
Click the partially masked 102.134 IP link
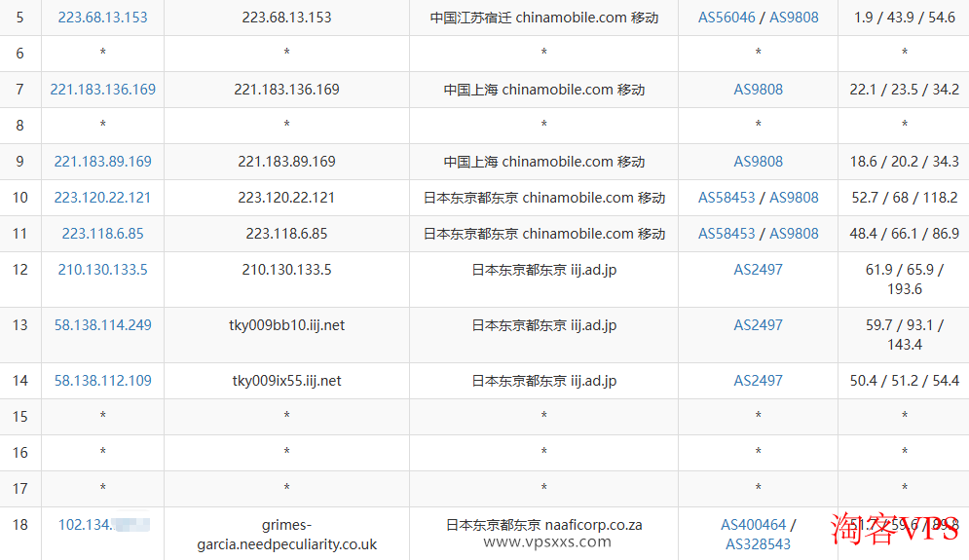tap(86, 525)
